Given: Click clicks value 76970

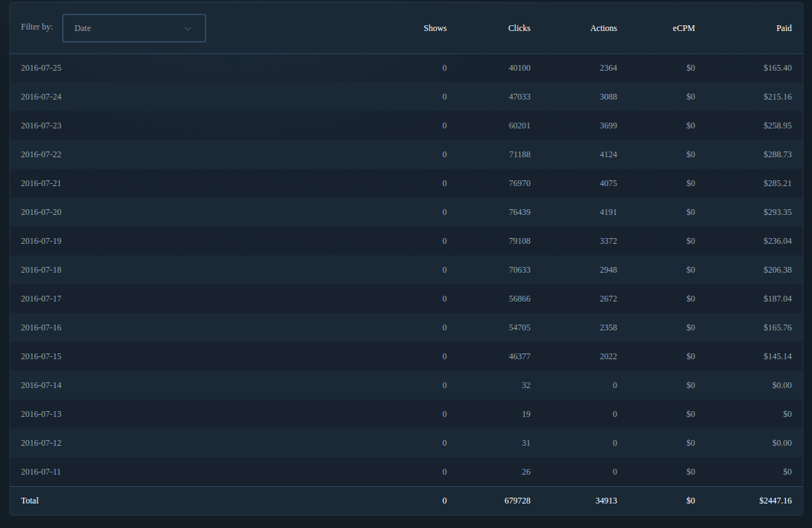Looking at the screenshot, I should click(520, 183).
